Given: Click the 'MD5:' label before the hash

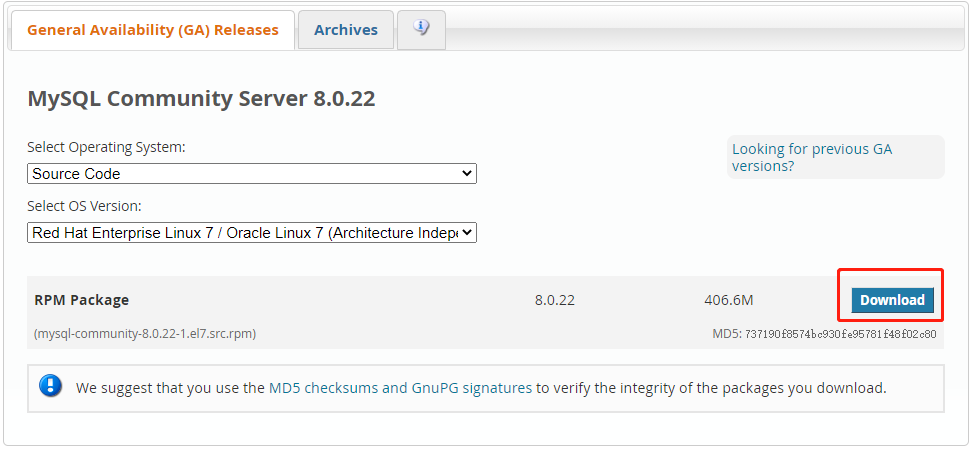Looking at the screenshot, I should (x=726, y=334).
